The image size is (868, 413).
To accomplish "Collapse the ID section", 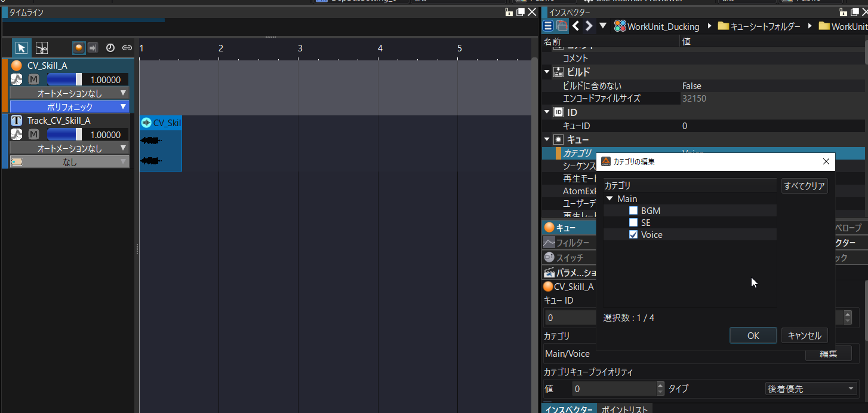I will [547, 112].
